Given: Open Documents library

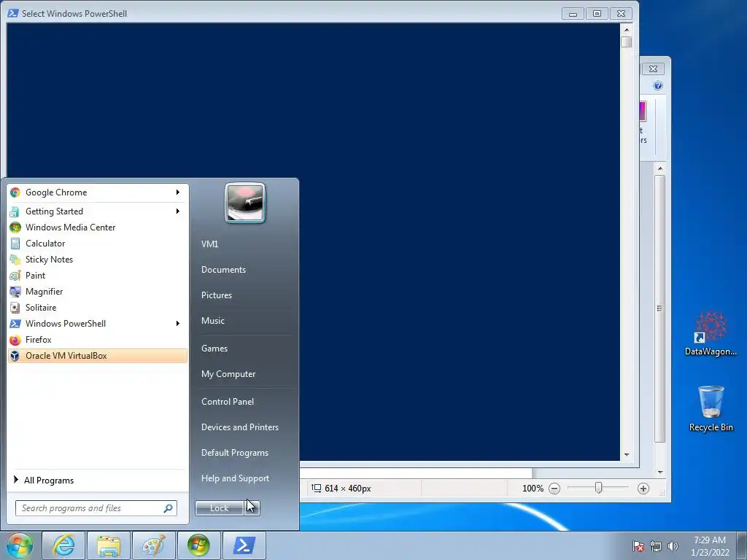Looking at the screenshot, I should [223, 270].
